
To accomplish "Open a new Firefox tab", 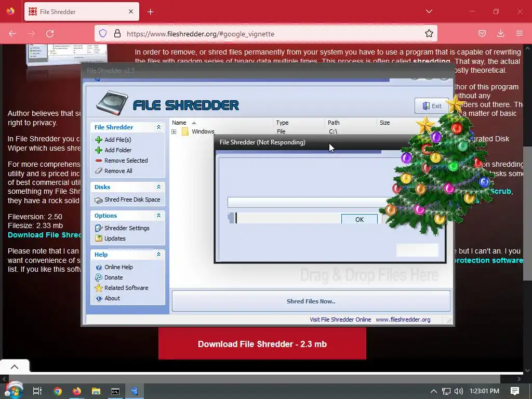I will click(x=150, y=12).
